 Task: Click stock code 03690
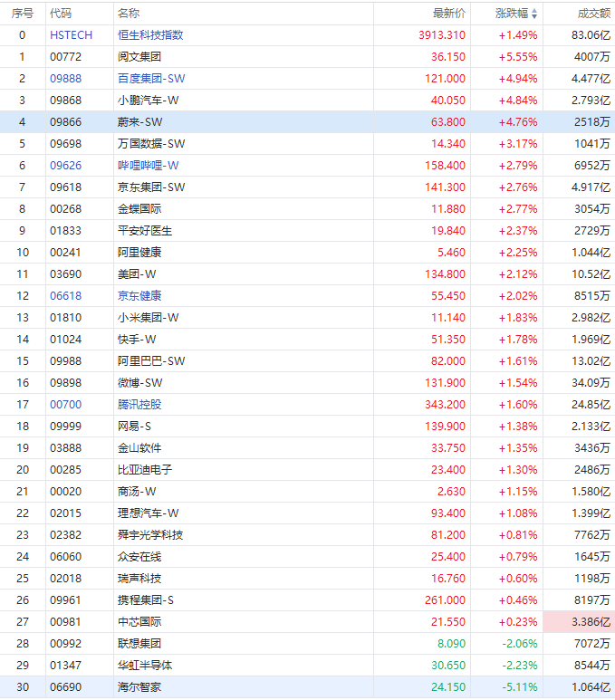[65, 274]
